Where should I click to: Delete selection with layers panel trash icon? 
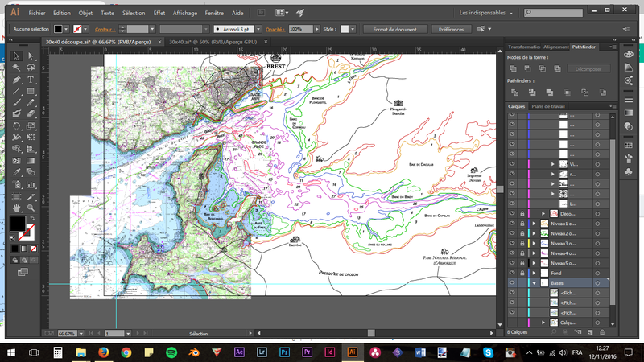tap(601, 331)
